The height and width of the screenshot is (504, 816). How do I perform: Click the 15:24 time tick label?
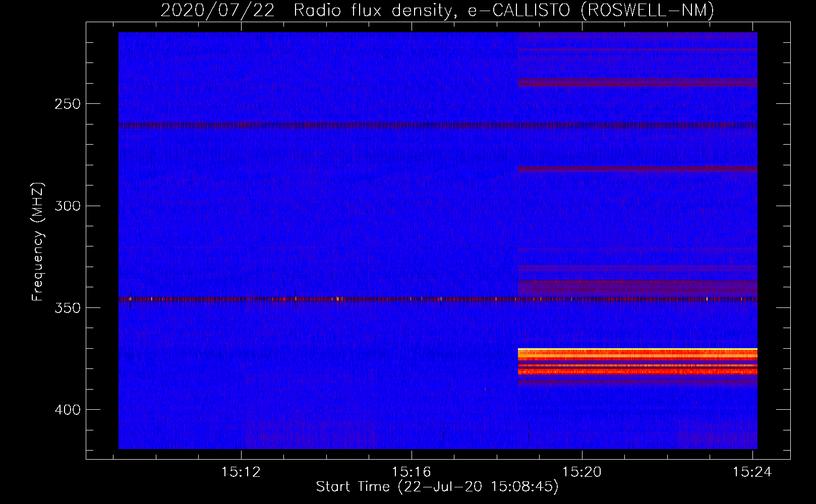tap(752, 472)
